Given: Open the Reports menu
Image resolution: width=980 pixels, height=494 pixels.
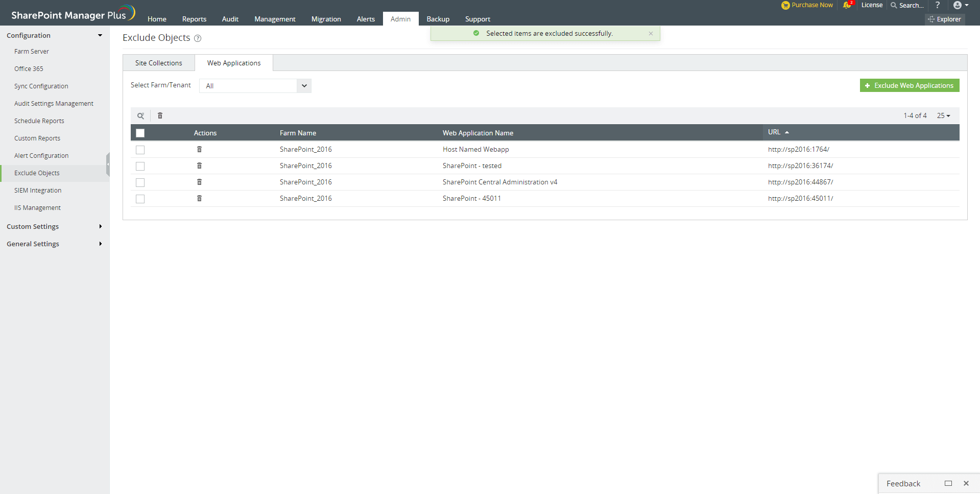Looking at the screenshot, I should pyautogui.click(x=194, y=19).
